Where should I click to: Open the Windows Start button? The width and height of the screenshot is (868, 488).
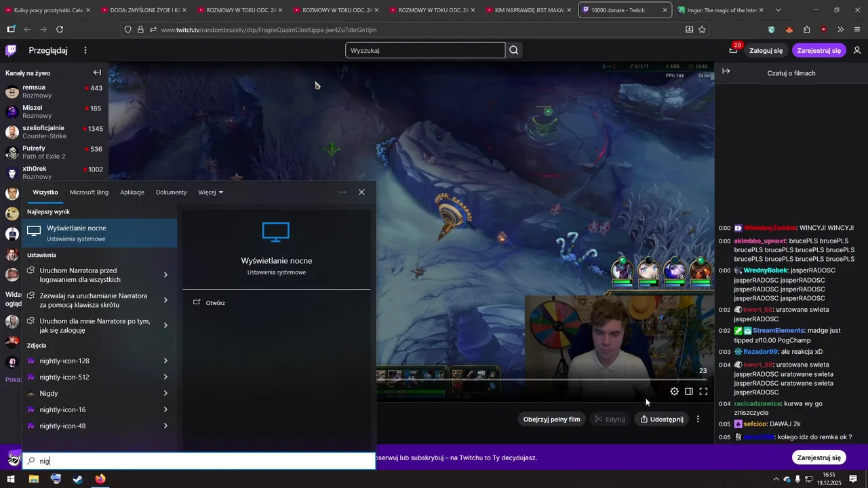pyautogui.click(x=11, y=479)
